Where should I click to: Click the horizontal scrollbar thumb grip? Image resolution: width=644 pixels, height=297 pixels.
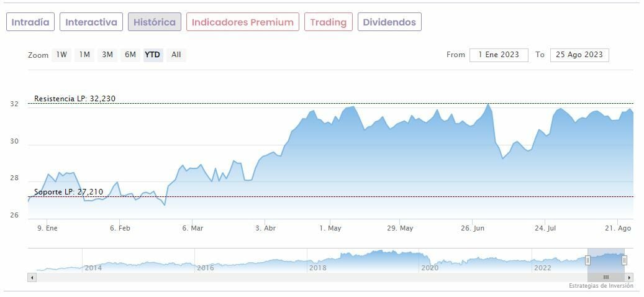click(x=606, y=277)
